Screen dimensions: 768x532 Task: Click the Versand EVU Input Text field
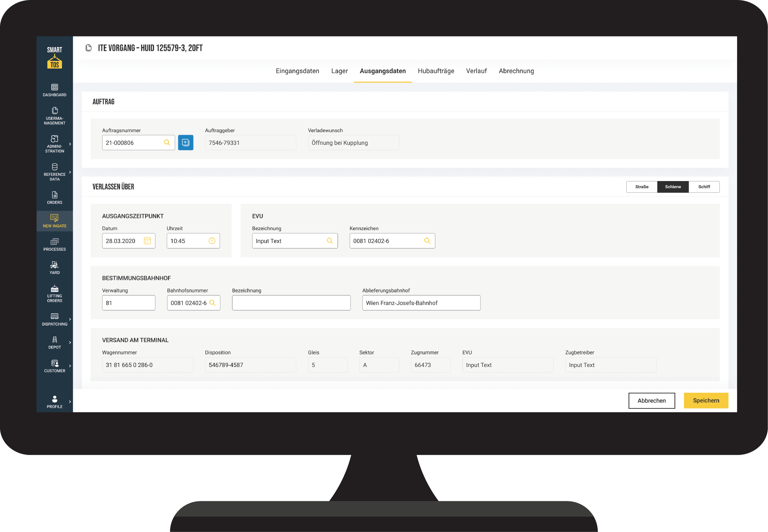pos(508,365)
